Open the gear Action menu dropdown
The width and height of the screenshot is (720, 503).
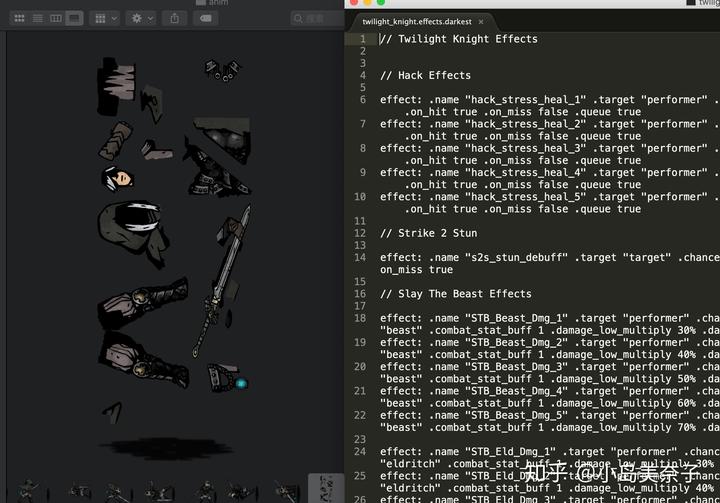pos(142,18)
